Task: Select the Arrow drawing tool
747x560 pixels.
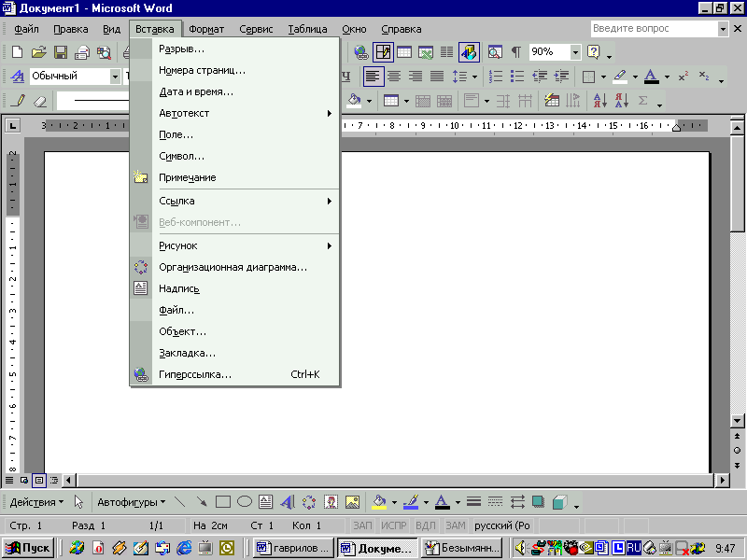Action: pos(202,502)
